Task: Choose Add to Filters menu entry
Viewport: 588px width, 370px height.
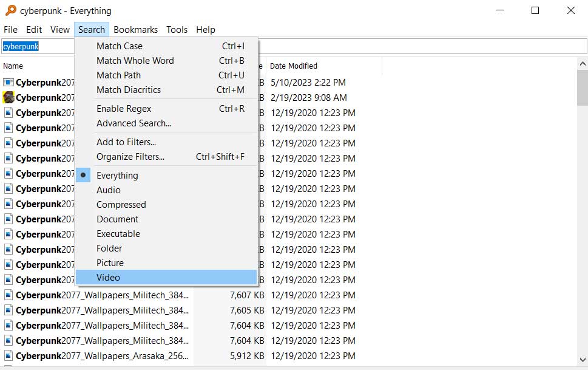Action: click(166, 142)
